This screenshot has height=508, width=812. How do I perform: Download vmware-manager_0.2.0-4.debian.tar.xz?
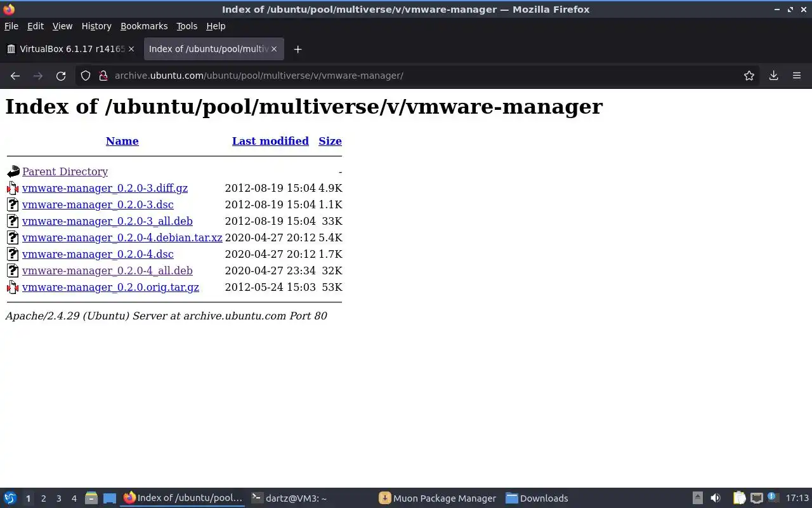(122, 237)
